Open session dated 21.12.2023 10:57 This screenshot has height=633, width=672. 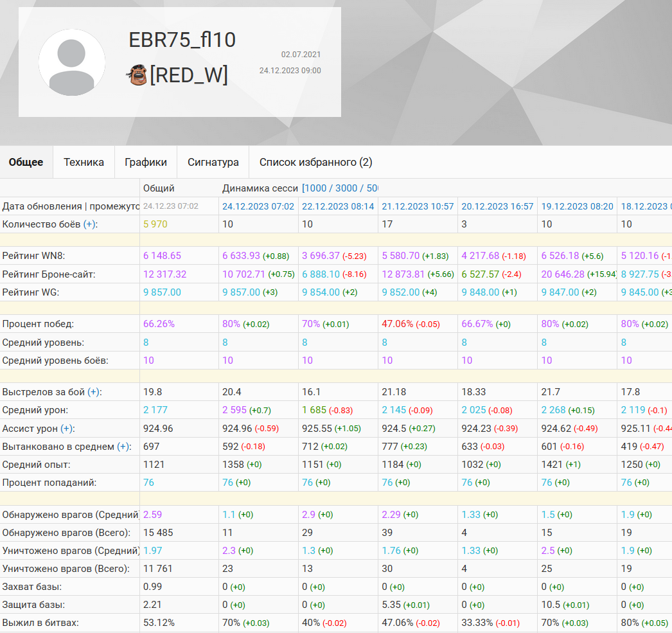418,206
